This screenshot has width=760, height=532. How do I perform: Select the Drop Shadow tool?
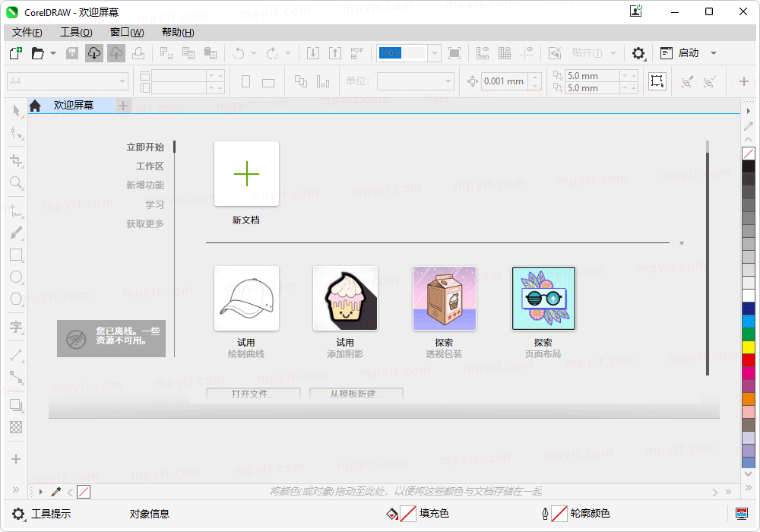point(16,405)
